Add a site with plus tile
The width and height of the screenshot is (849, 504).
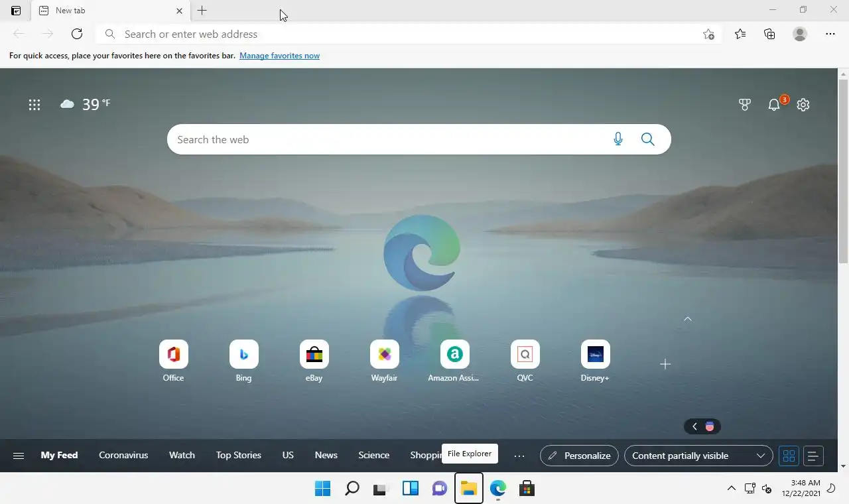[665, 364]
